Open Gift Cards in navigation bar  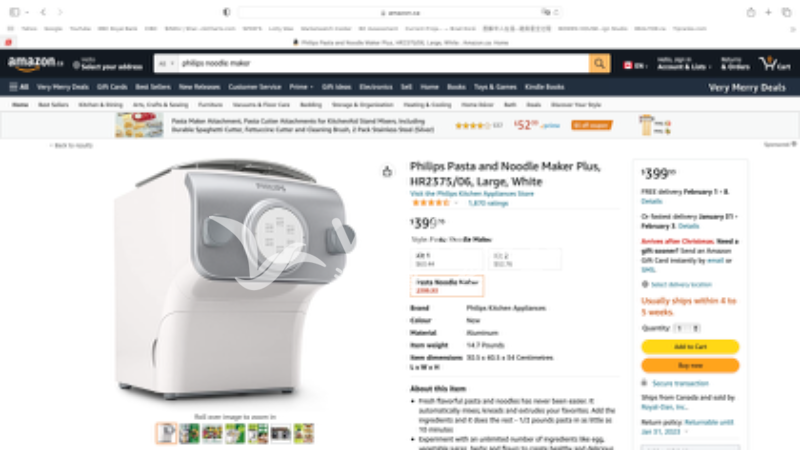point(112,87)
